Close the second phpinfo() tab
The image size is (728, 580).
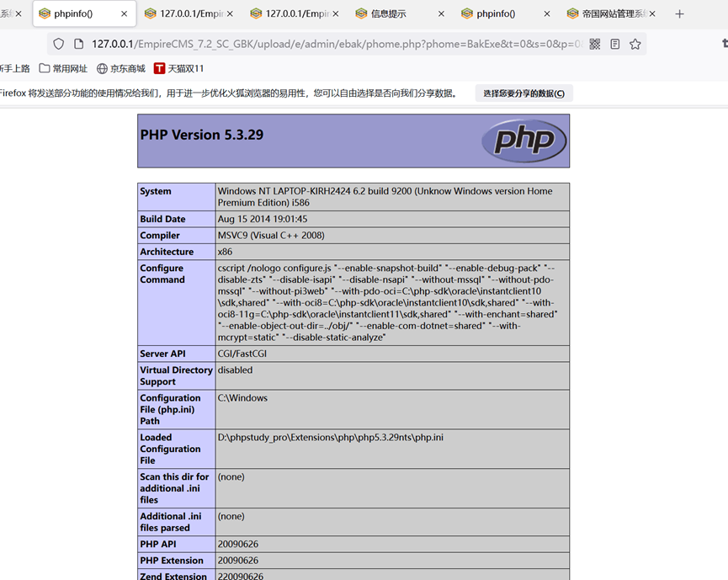pyautogui.click(x=547, y=14)
